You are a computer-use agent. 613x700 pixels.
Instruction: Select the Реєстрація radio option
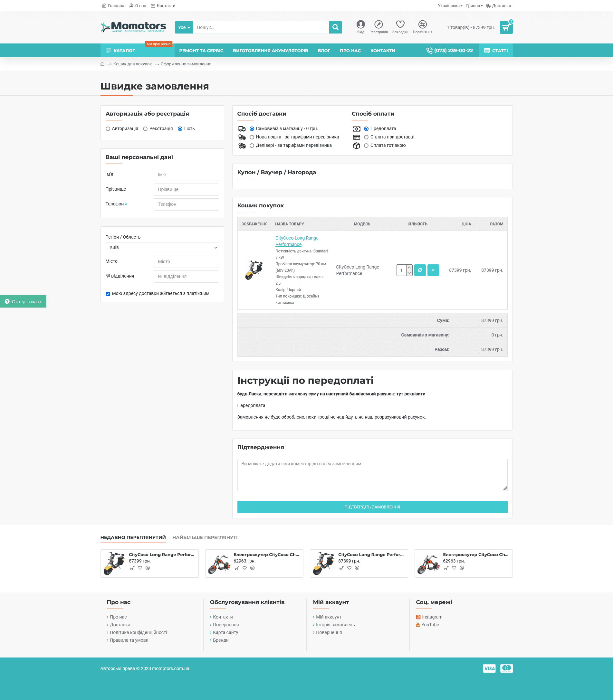145,129
